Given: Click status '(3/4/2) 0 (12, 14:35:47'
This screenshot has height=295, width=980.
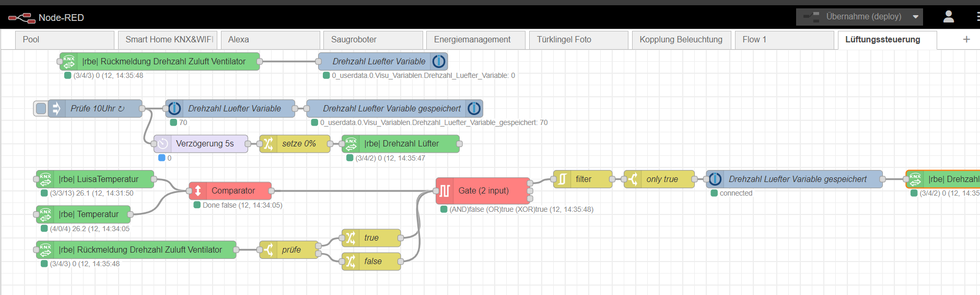Looking at the screenshot, I should pos(390,158).
